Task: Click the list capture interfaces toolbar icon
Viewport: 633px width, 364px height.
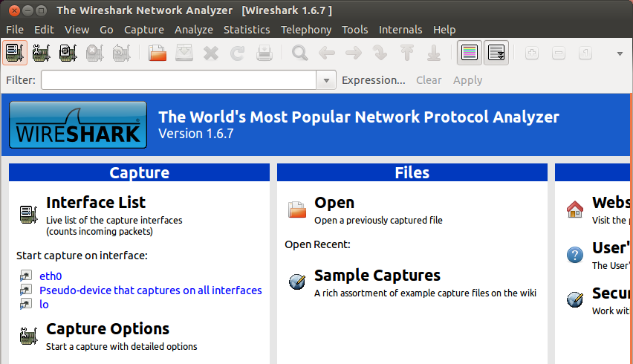Action: coord(15,53)
